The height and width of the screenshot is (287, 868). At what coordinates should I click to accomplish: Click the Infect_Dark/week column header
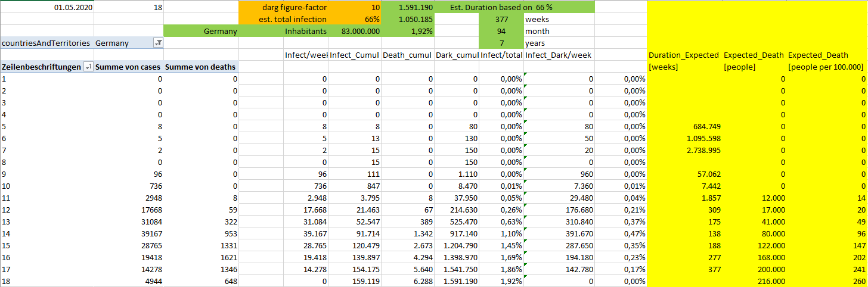click(559, 55)
